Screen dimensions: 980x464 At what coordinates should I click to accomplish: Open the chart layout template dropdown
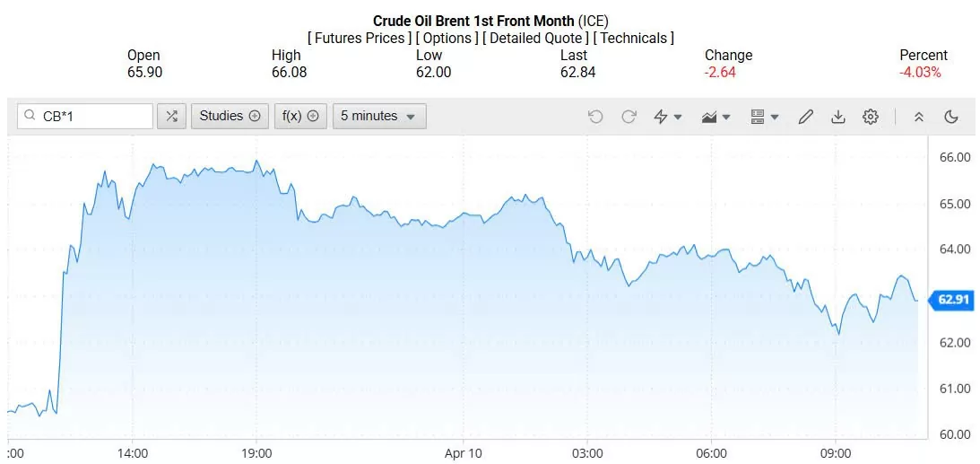[x=764, y=117]
